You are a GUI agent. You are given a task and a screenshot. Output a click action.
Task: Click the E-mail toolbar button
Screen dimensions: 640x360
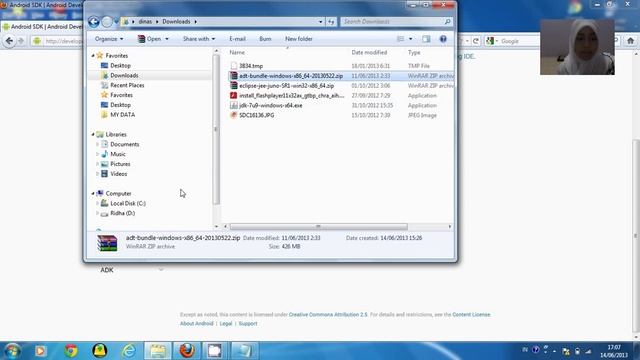(238, 39)
